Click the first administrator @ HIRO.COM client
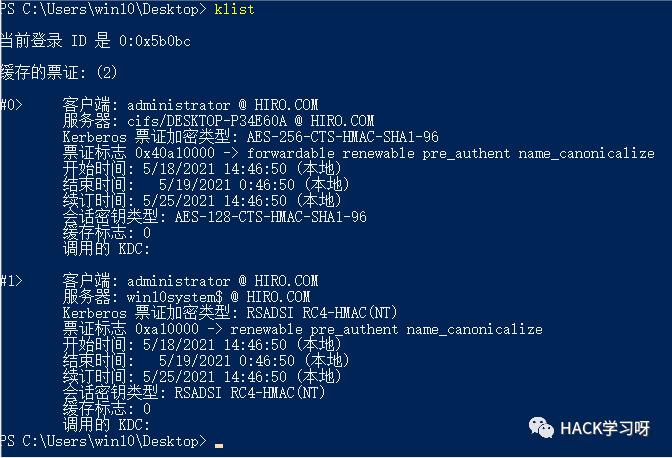 click(222, 105)
